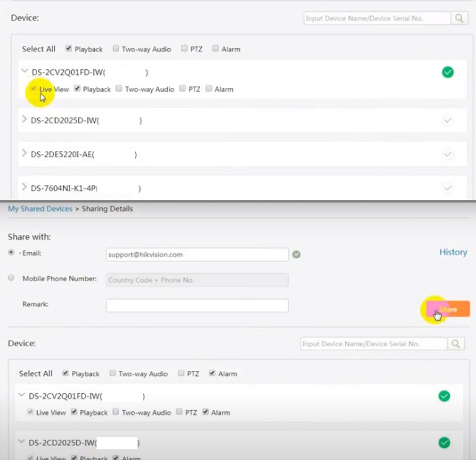This screenshot has height=462, width=476.
Task: Click the gray checkmark for DS-2DE5220I-AE
Action: pos(447,154)
